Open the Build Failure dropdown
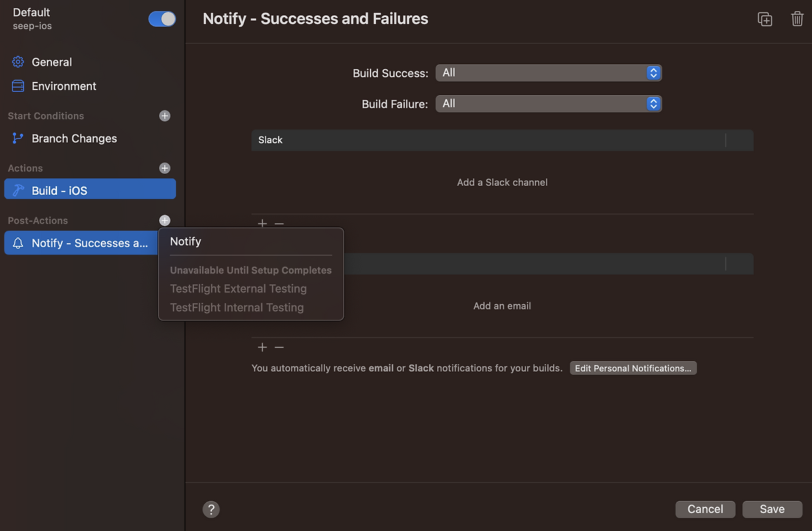 (548, 104)
